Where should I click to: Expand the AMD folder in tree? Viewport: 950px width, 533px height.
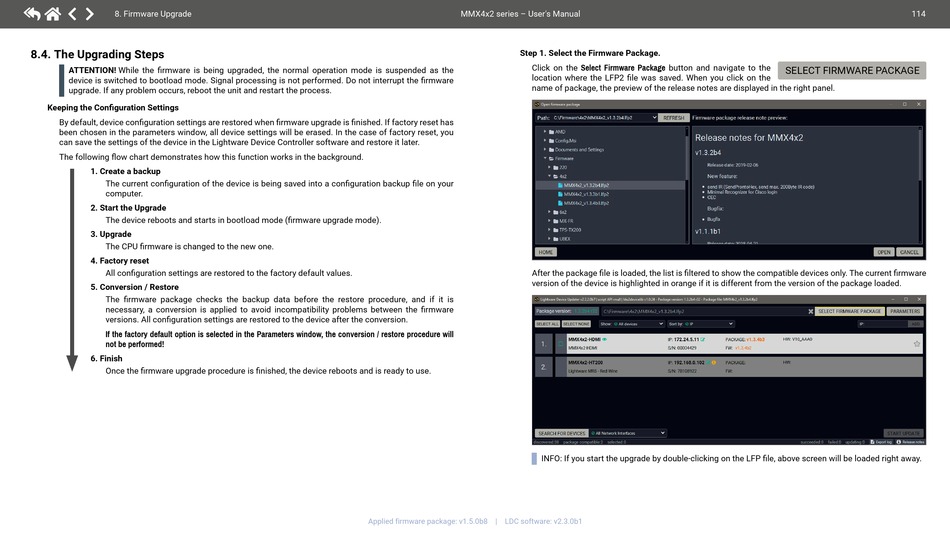coord(545,131)
